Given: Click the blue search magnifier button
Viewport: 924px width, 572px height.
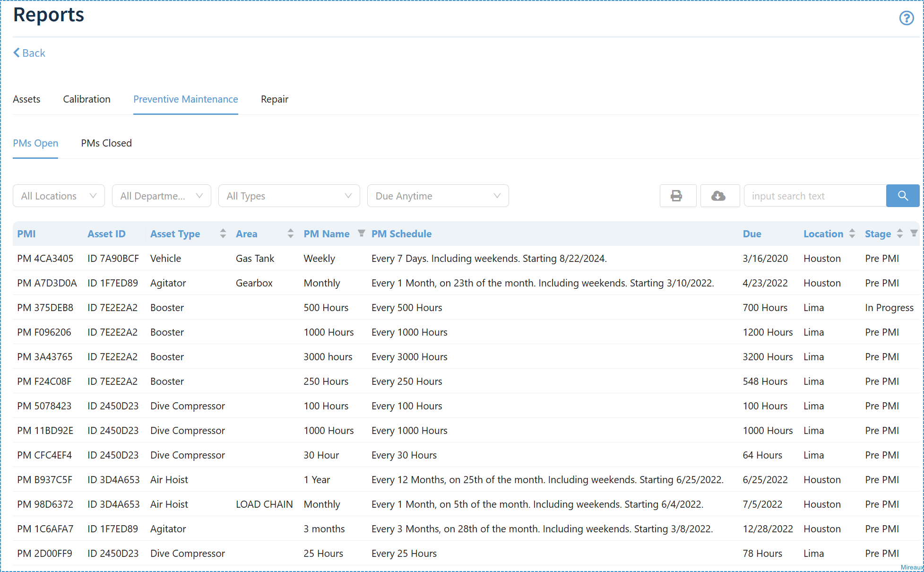Looking at the screenshot, I should click(902, 196).
